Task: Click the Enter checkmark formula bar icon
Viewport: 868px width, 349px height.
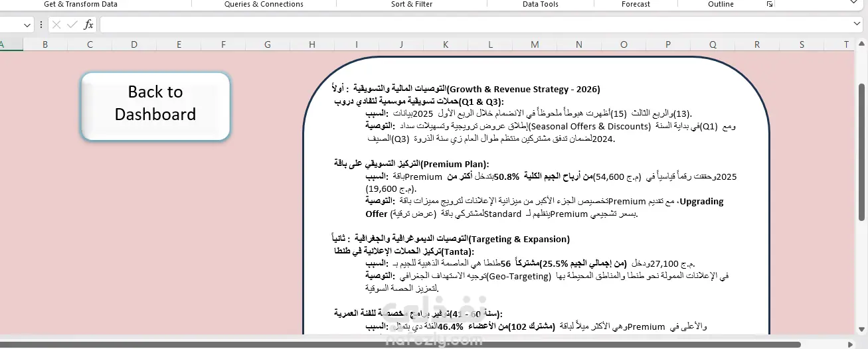Action: point(72,25)
